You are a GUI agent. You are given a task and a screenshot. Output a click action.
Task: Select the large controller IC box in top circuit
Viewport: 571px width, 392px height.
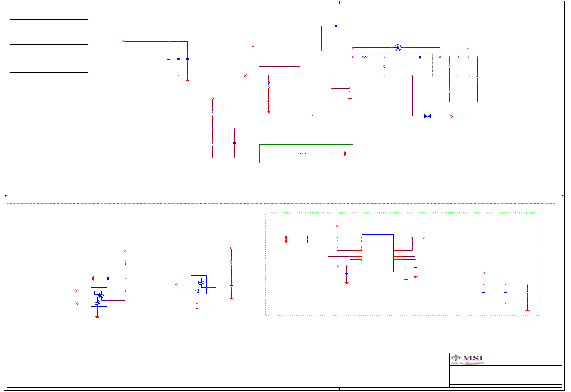click(315, 74)
